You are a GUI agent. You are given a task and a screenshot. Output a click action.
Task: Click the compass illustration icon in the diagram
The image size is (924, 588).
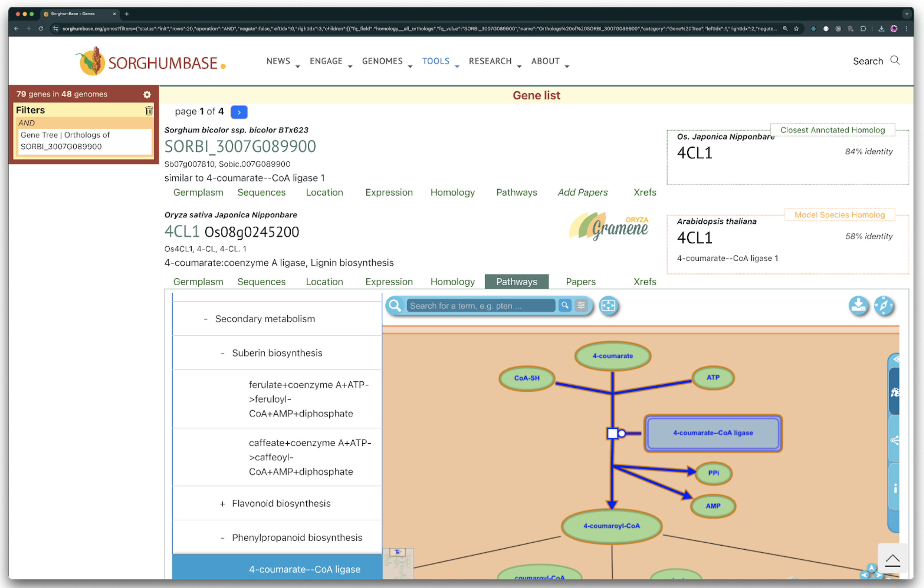click(884, 306)
